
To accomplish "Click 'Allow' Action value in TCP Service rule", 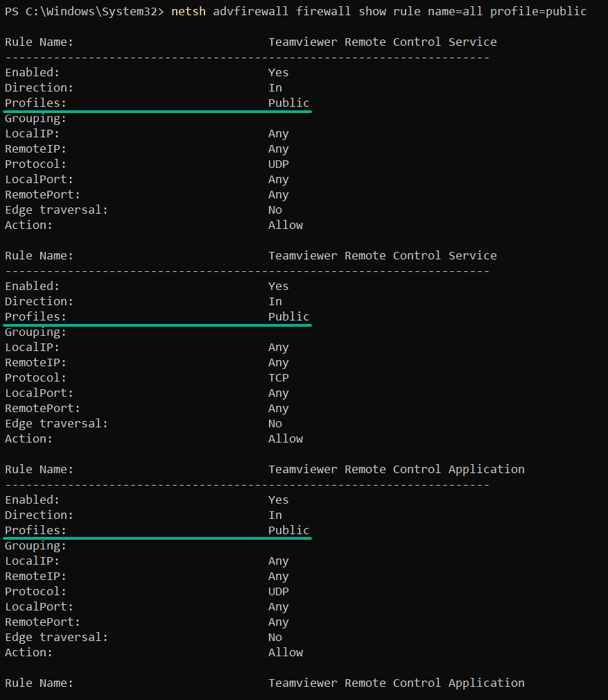I will [286, 439].
